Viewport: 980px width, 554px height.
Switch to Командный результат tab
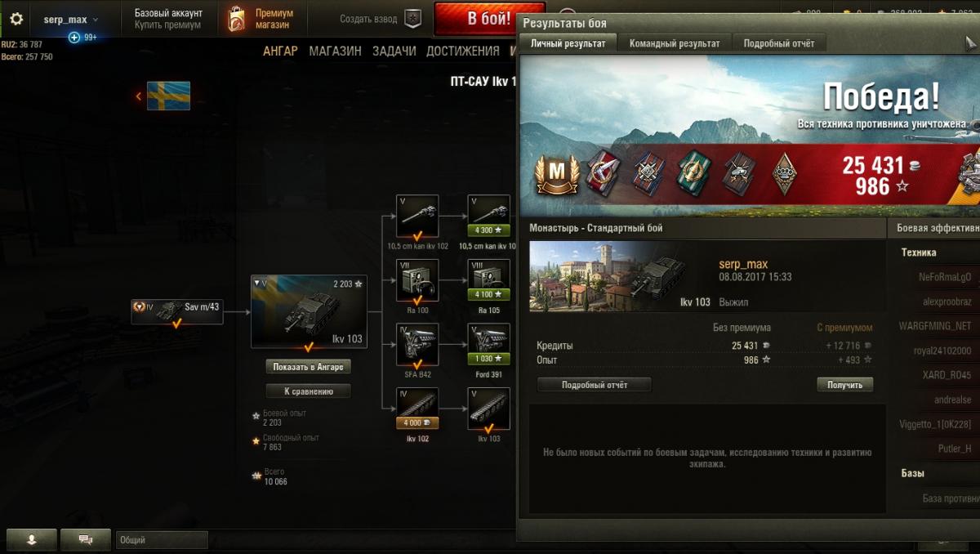[675, 43]
